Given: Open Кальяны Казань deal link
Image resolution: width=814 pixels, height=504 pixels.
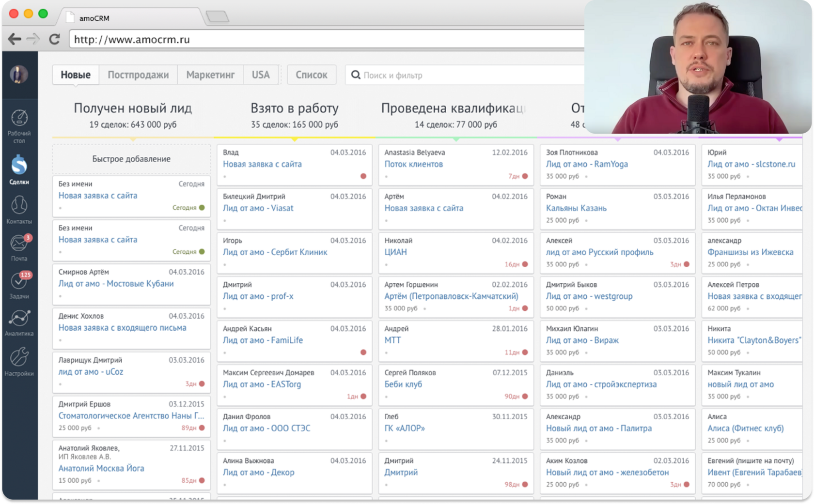Looking at the screenshot, I should pyautogui.click(x=576, y=208).
